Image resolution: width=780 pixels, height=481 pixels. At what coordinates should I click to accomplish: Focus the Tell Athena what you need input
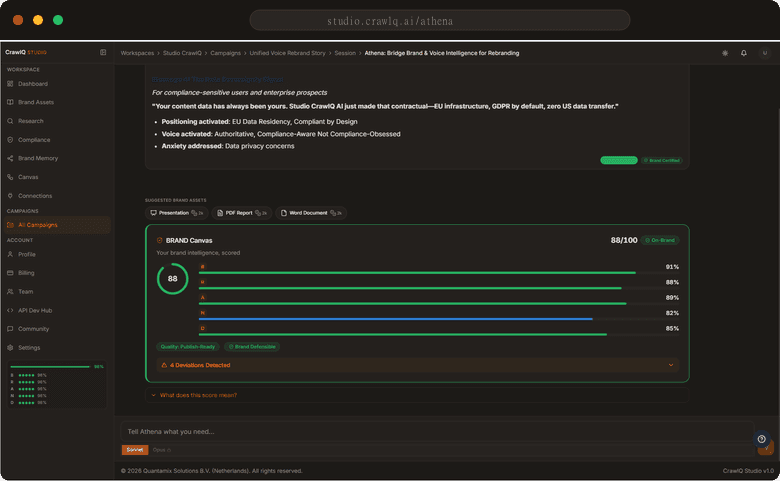click(438, 431)
